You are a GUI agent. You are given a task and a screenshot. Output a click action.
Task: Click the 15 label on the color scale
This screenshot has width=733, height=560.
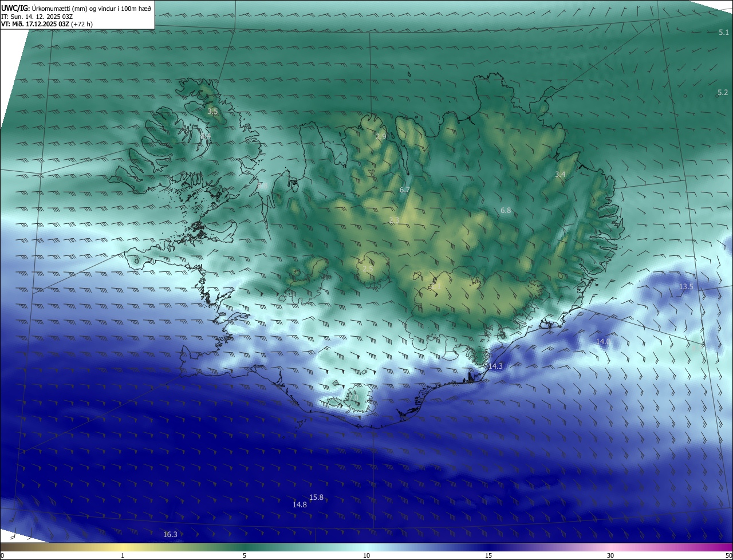pos(488,555)
